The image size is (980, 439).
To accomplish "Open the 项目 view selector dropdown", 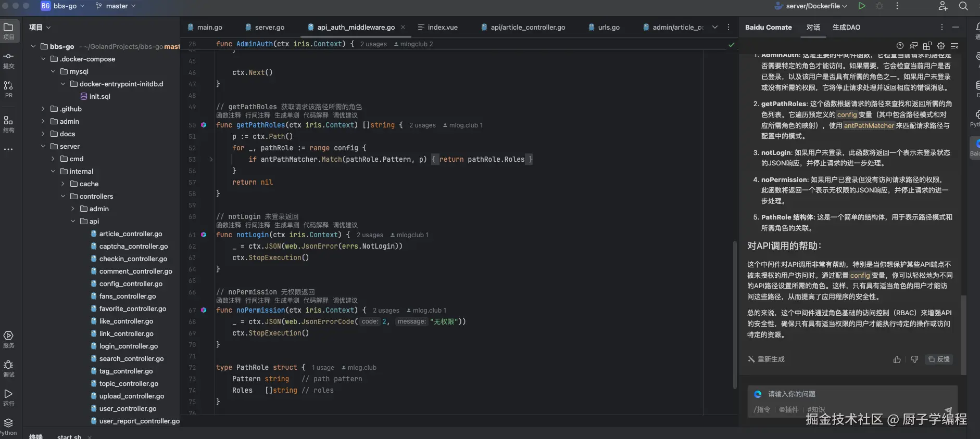I will coord(40,27).
